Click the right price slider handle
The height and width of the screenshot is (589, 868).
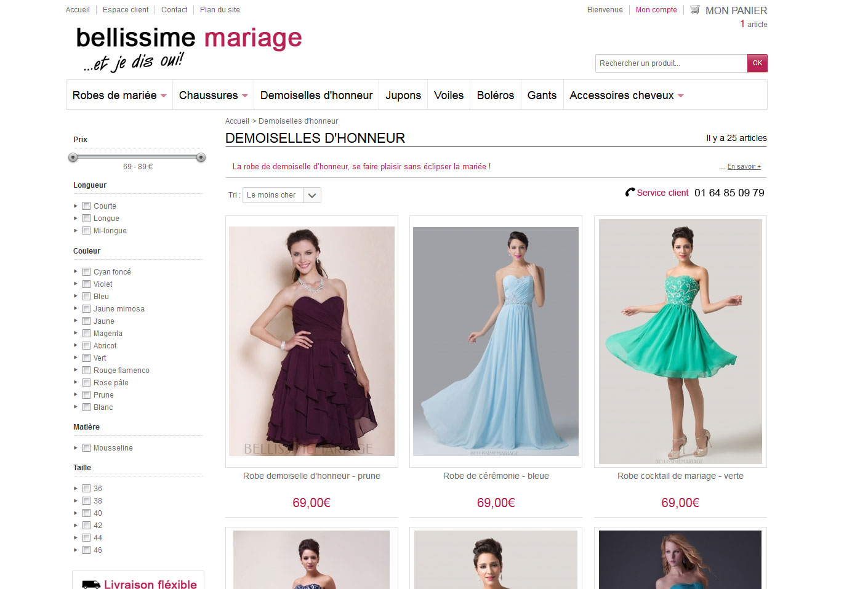coord(201,158)
